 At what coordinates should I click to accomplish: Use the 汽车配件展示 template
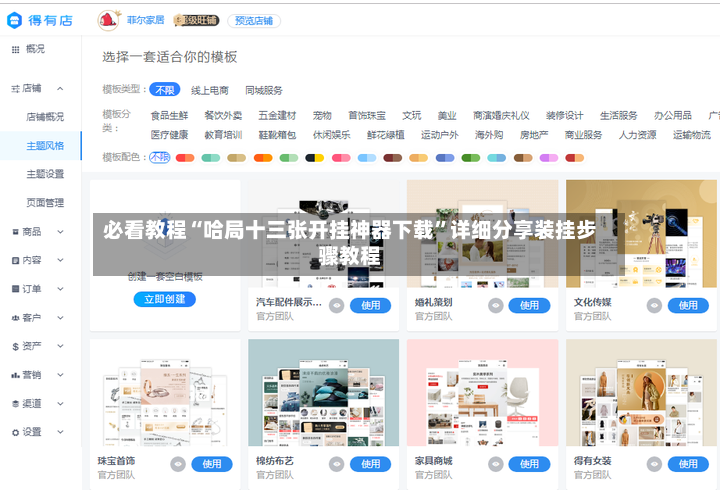point(371,305)
